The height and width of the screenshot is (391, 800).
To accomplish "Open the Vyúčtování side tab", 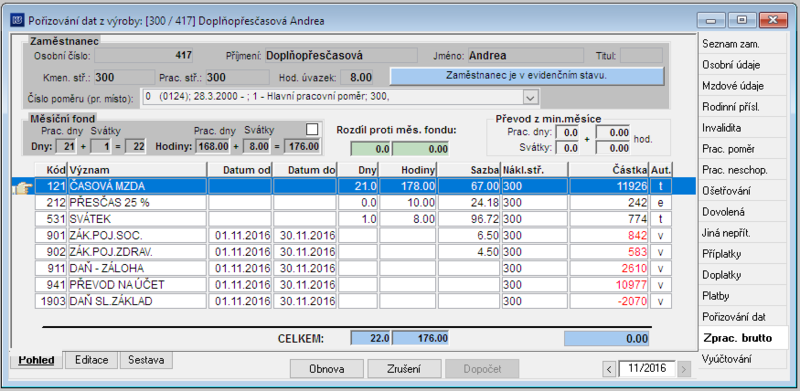I will 743,359.
